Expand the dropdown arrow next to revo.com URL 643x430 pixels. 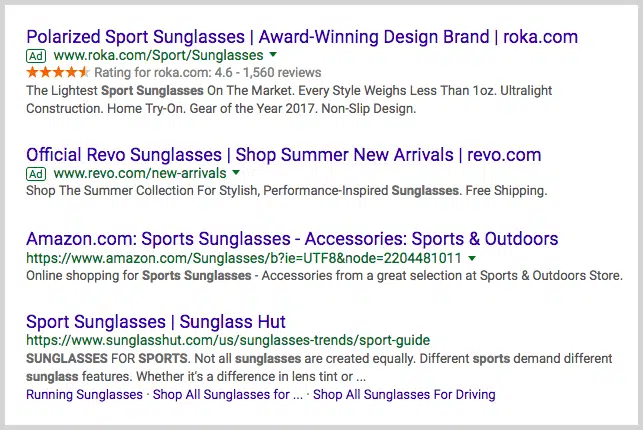pyautogui.click(x=236, y=174)
